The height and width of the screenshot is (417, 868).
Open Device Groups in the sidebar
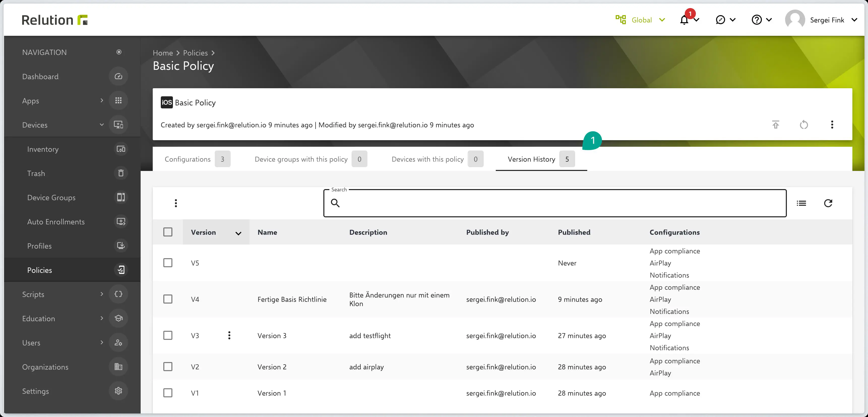(51, 198)
